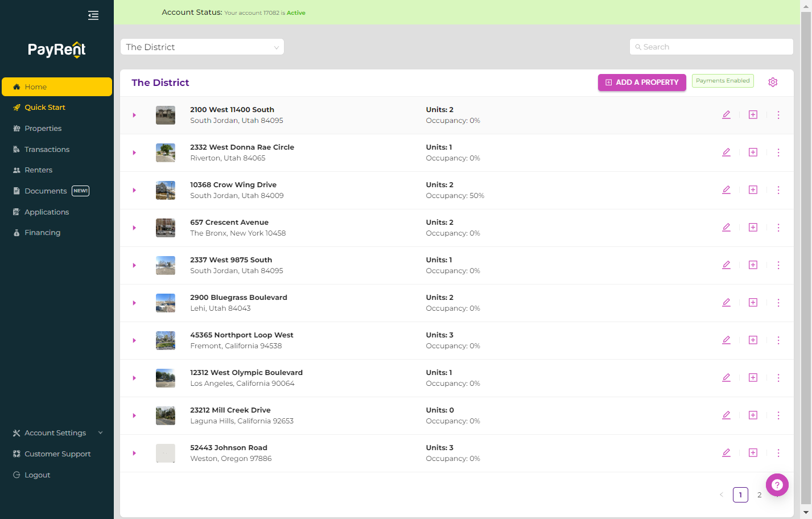Open Transactions in sidebar
812x519 pixels.
tap(57, 150)
